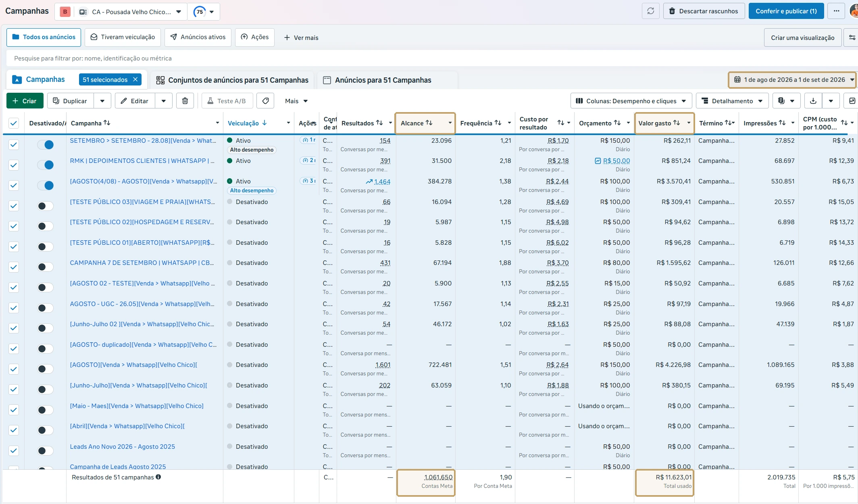
Task: Toggle off the AGOSTO(4/08) campaign switch
Action: point(46,185)
